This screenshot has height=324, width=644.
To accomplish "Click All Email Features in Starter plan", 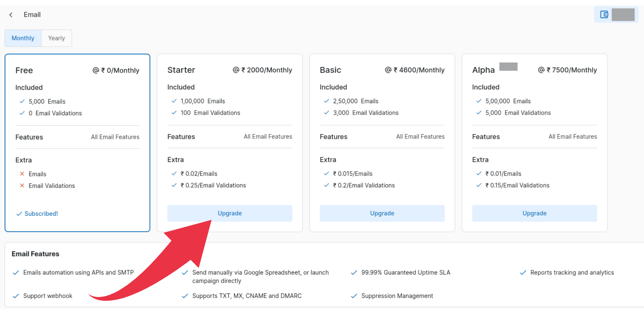I will tap(268, 136).
